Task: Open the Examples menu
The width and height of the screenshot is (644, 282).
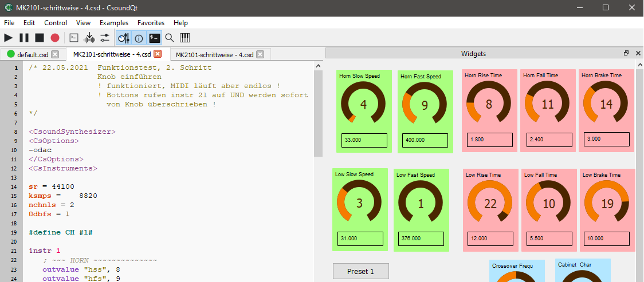Action: coord(114,23)
